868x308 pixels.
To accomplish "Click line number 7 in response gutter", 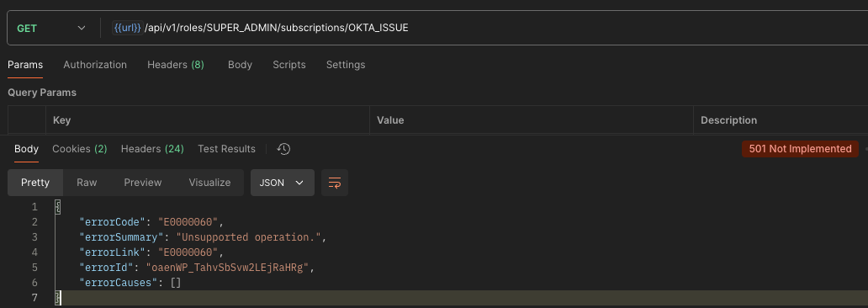I will (x=34, y=298).
